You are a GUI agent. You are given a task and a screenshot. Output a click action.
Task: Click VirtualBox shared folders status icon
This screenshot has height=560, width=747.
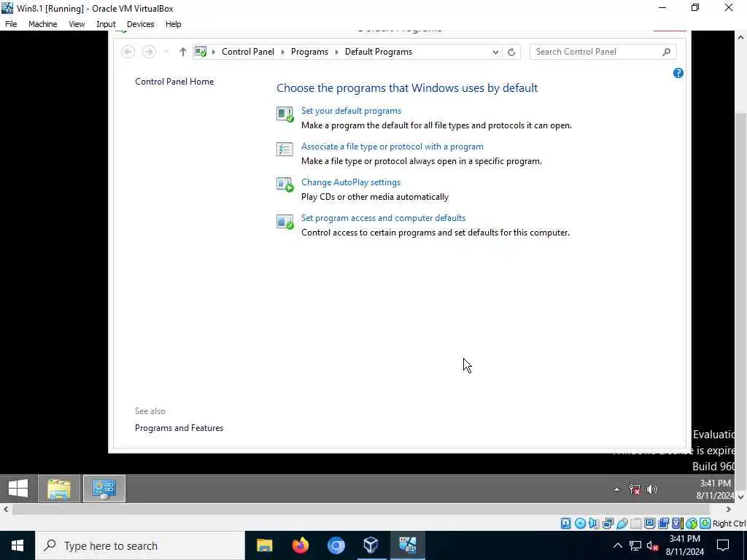click(635, 524)
